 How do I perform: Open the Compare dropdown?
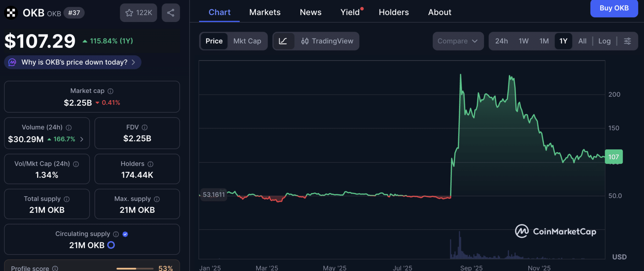[458, 41]
